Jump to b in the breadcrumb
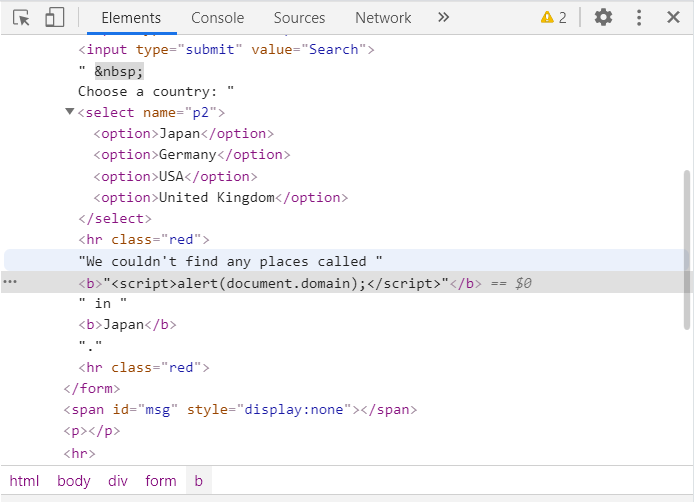 click(x=198, y=481)
